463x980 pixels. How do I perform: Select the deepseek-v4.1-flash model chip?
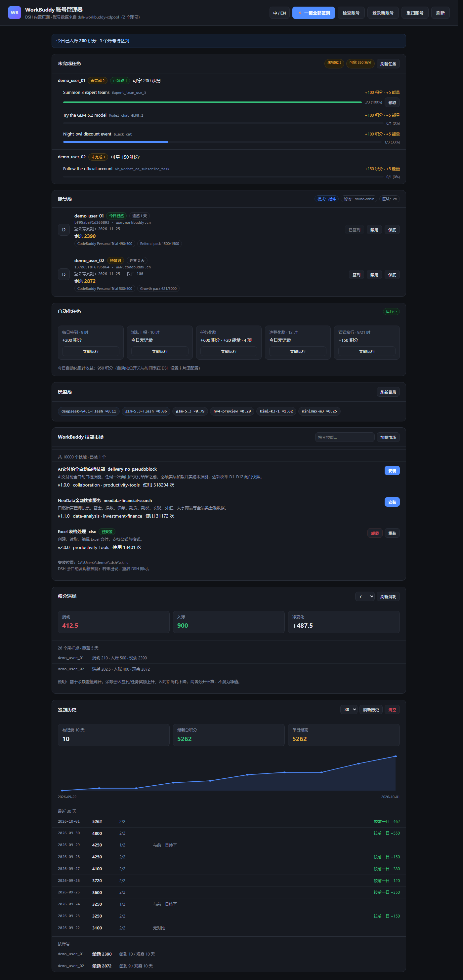[x=89, y=411]
